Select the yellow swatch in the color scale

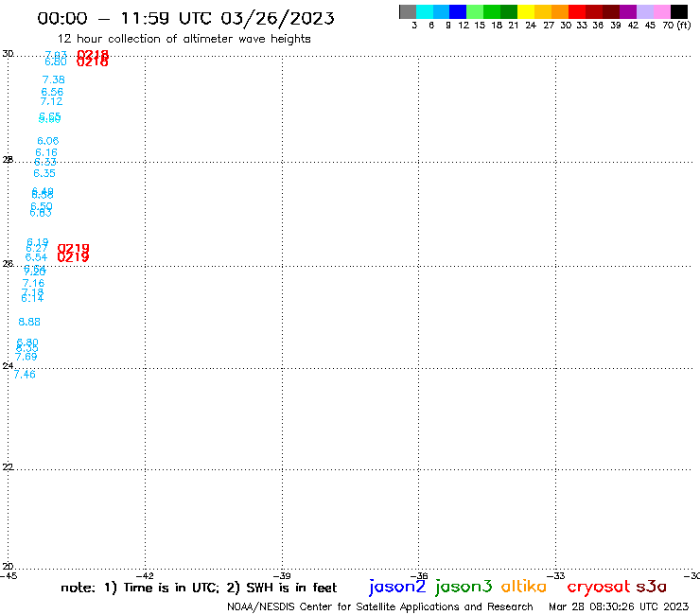tap(526, 11)
